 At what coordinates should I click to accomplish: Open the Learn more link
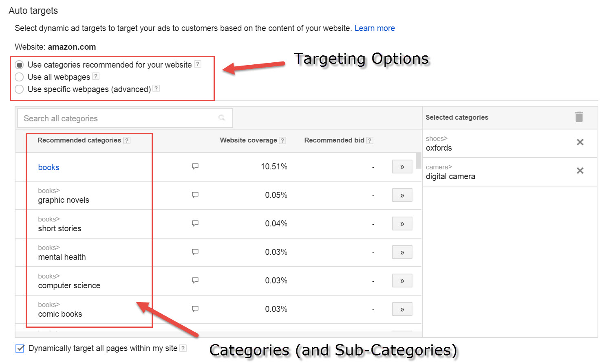(375, 28)
